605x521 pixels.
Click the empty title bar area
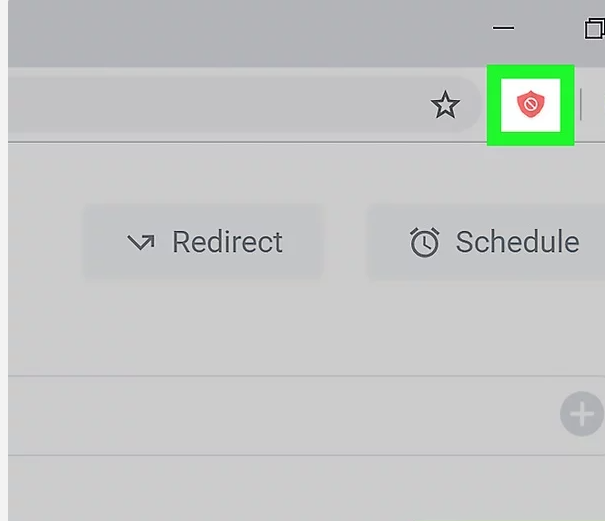250,30
